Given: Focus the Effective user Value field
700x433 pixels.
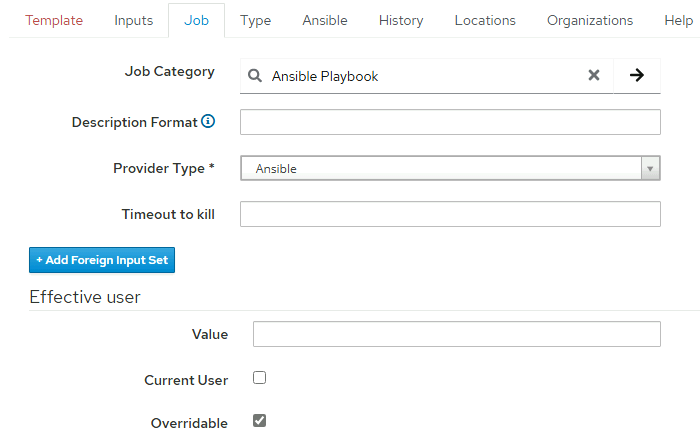Looking at the screenshot, I should (x=457, y=334).
